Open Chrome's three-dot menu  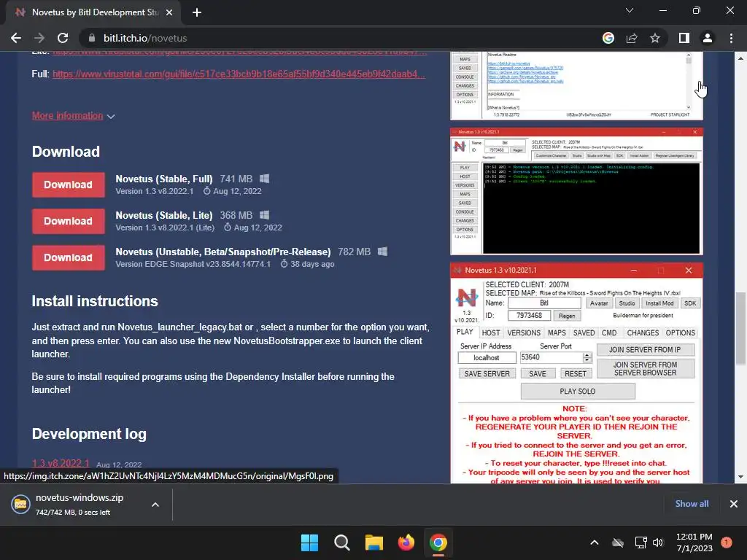(x=731, y=38)
